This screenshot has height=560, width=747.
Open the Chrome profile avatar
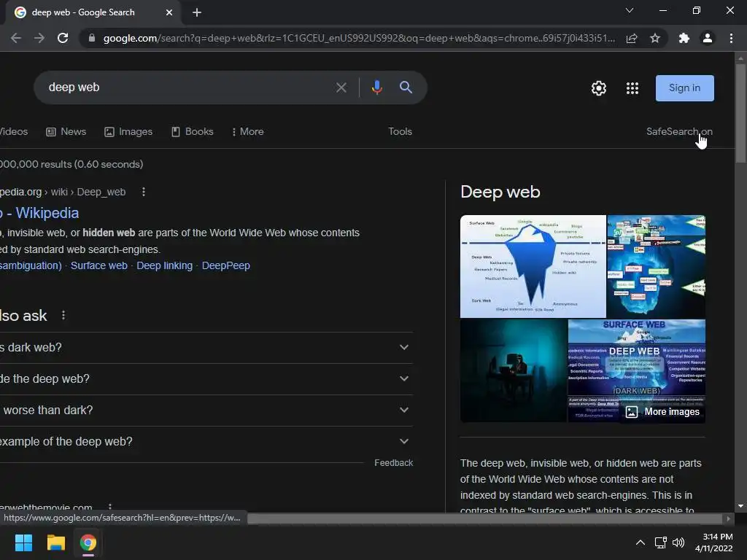(x=708, y=38)
